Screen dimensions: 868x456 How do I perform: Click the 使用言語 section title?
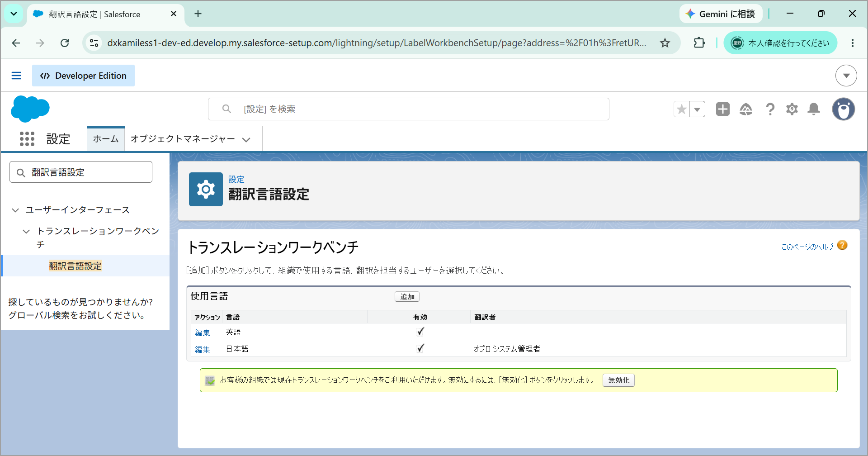(209, 296)
